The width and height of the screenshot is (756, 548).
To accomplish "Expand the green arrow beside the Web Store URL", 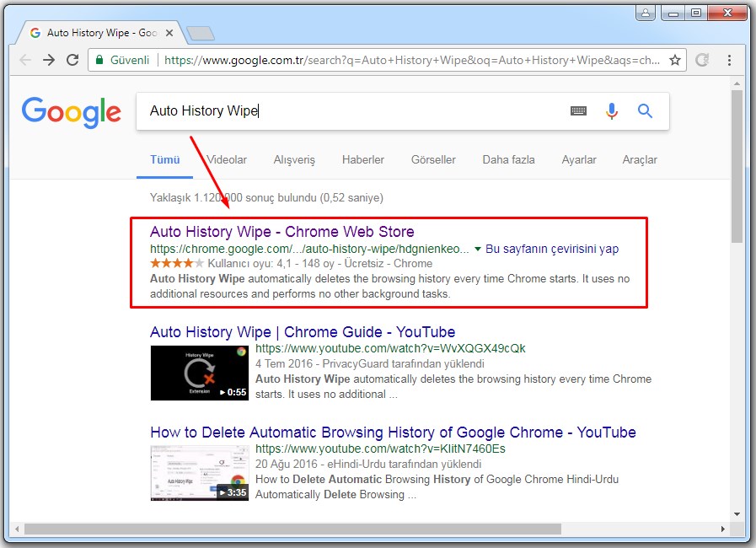I will click(x=478, y=250).
